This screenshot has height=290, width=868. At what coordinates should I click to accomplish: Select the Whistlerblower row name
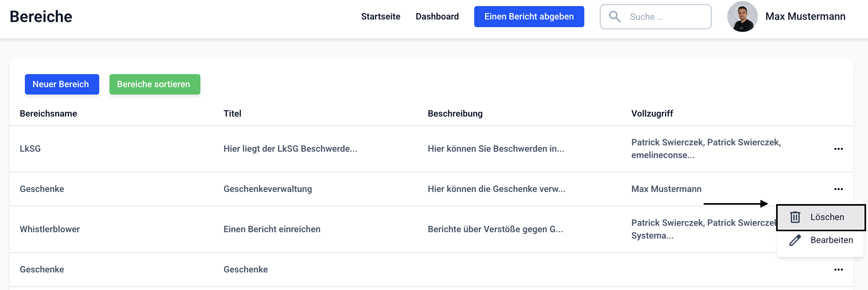coord(49,229)
